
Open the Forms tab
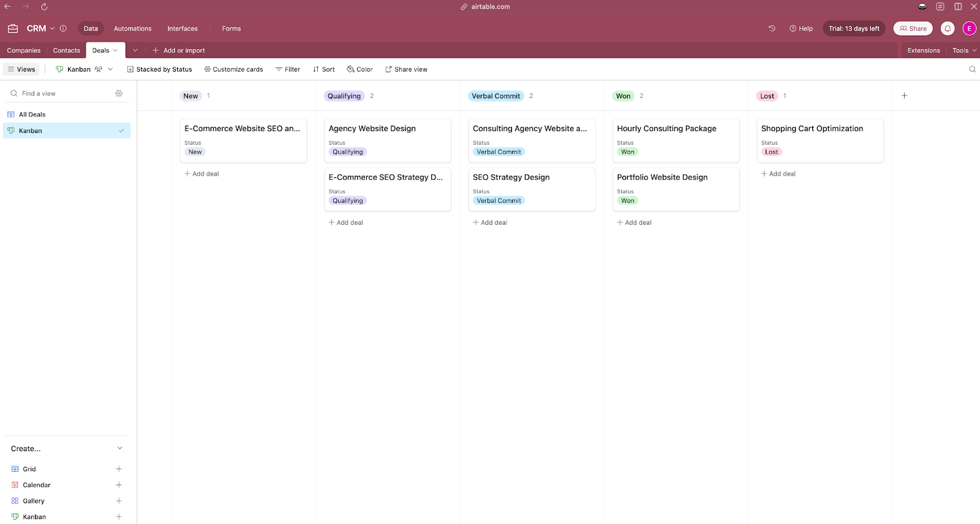click(232, 28)
